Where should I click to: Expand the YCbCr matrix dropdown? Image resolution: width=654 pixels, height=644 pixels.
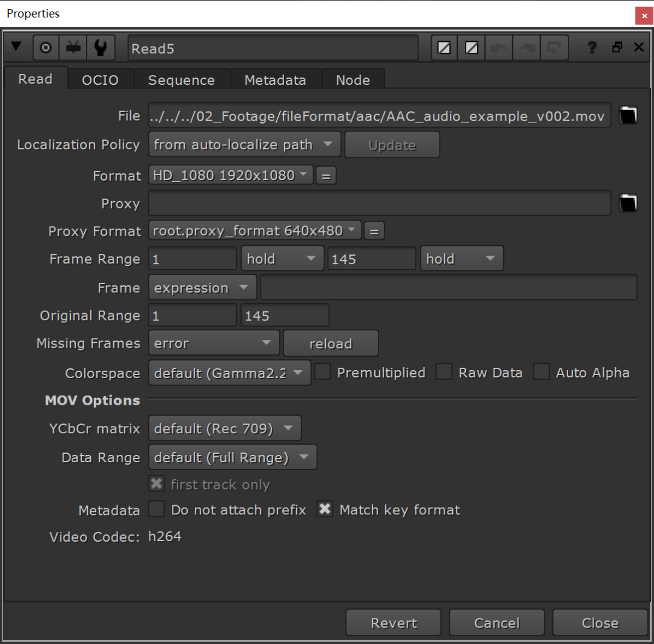pyautogui.click(x=225, y=429)
